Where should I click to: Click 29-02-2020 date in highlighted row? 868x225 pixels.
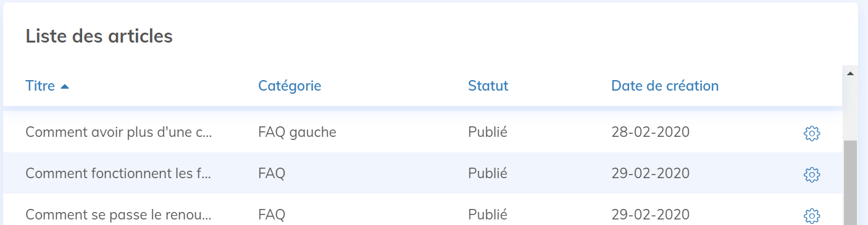650,174
